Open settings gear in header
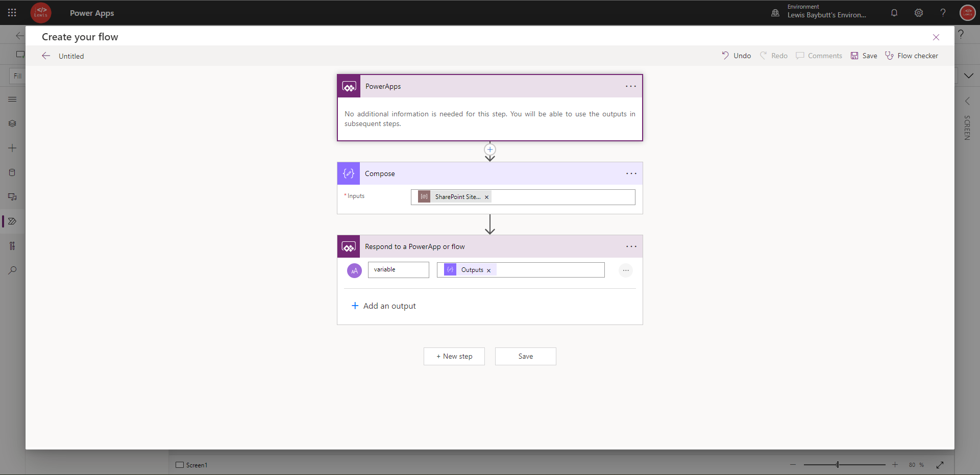 pos(919,13)
